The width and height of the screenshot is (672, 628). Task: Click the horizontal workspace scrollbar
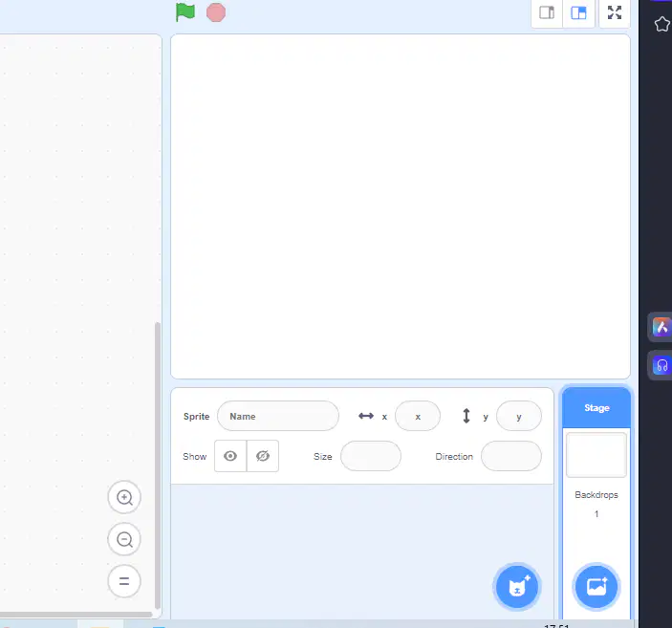click(x=76, y=615)
